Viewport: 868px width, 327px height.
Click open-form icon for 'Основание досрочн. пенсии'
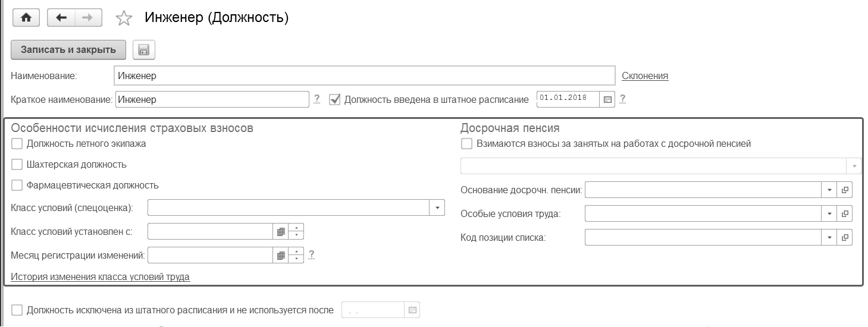tap(845, 190)
